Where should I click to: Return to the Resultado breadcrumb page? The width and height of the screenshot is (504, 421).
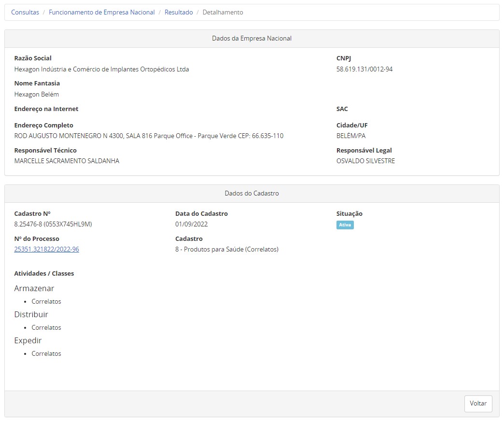(179, 12)
